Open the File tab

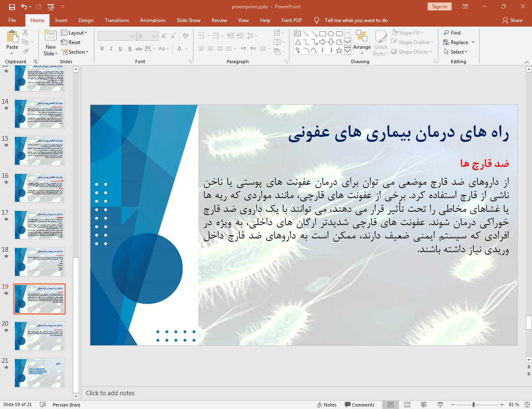click(12, 20)
